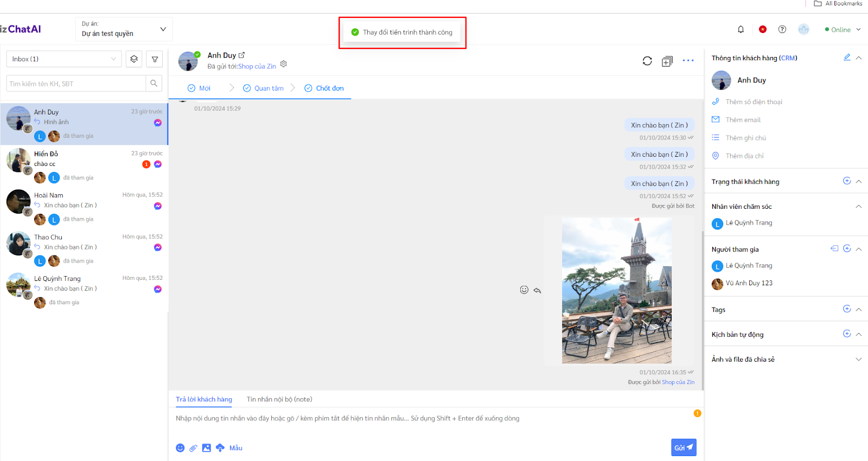This screenshot has height=461, width=868.
Task: Switch to Trả lời khách hàng tab
Action: [204, 399]
